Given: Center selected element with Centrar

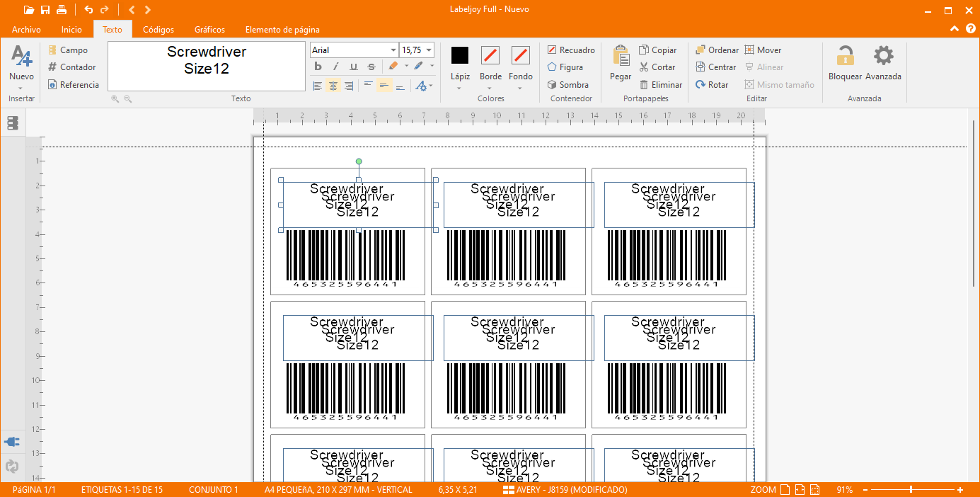Looking at the screenshot, I should [716, 67].
